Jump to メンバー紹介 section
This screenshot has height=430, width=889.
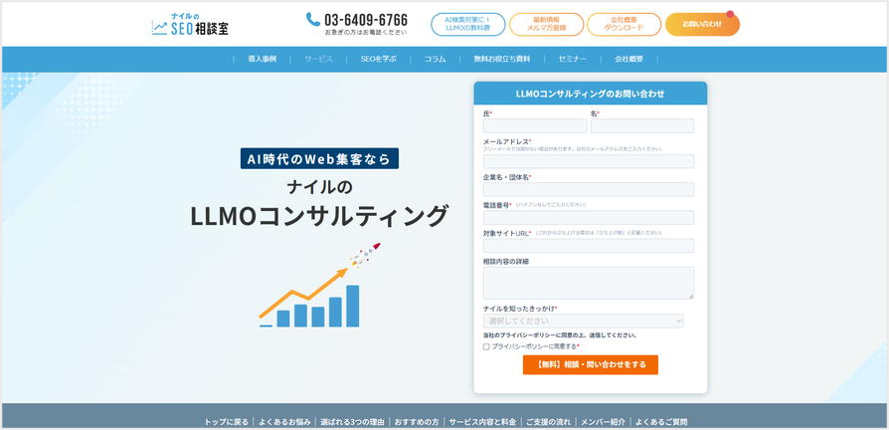pos(603,422)
